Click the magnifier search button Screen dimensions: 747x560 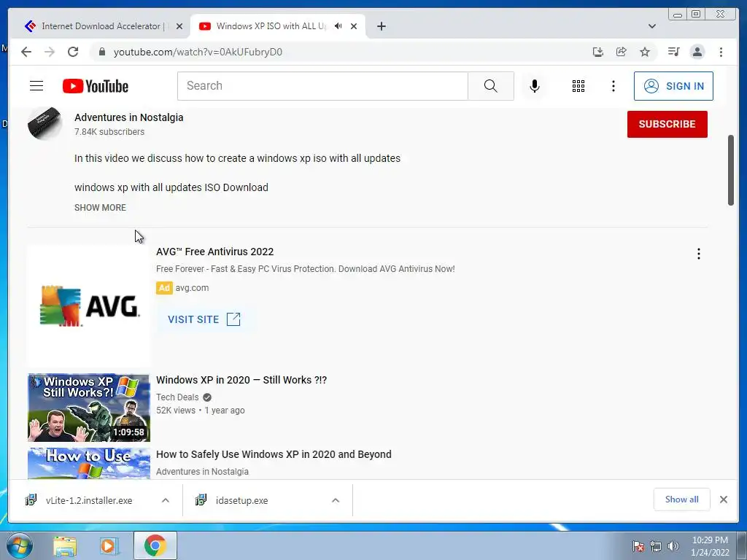coord(491,86)
